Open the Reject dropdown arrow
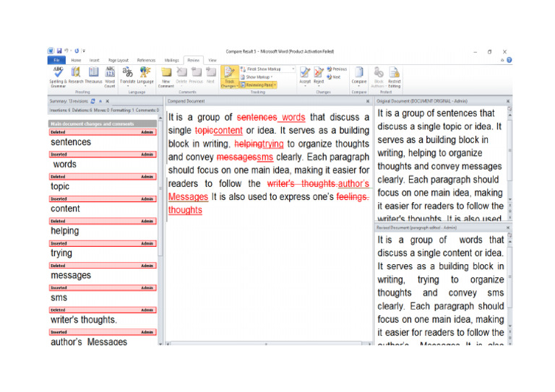The image size is (555, 392). pyautogui.click(x=319, y=86)
